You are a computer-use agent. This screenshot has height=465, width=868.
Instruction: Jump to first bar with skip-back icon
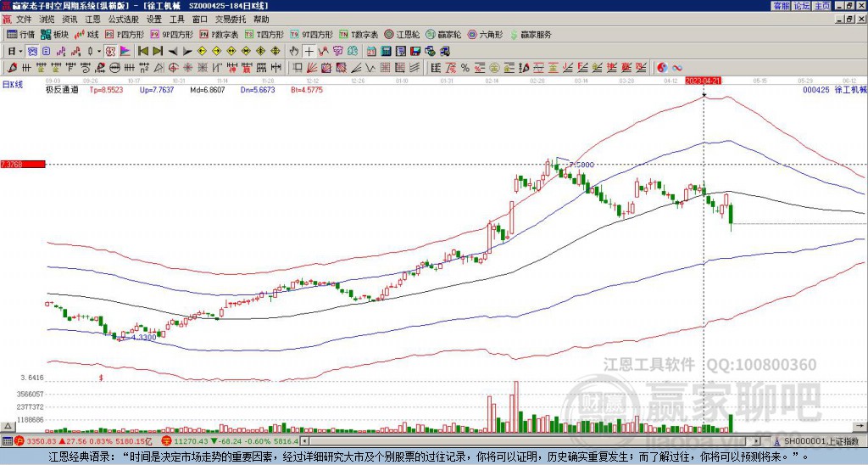[142, 52]
